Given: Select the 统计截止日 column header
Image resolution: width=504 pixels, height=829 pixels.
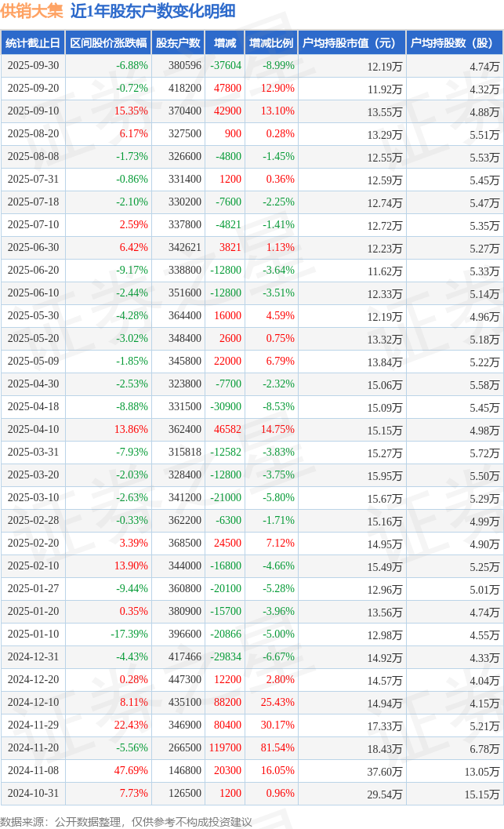Looking at the screenshot, I should tap(32, 43).
